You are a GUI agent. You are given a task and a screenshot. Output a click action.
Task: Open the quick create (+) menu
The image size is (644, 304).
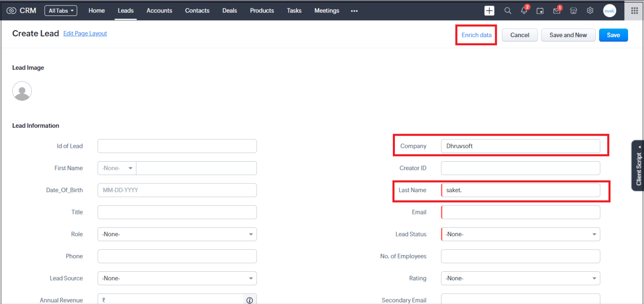point(489,10)
